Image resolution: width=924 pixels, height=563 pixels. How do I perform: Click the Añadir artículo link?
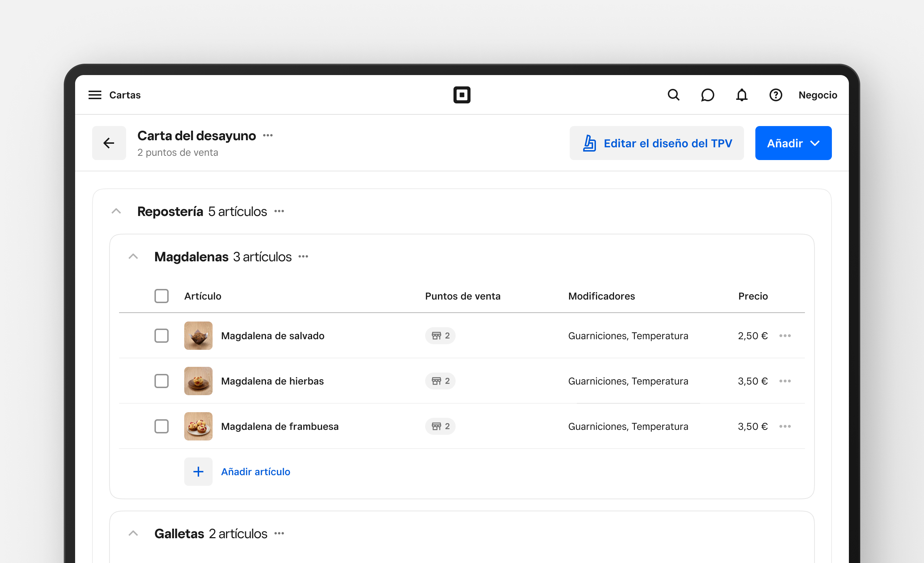pyautogui.click(x=256, y=472)
